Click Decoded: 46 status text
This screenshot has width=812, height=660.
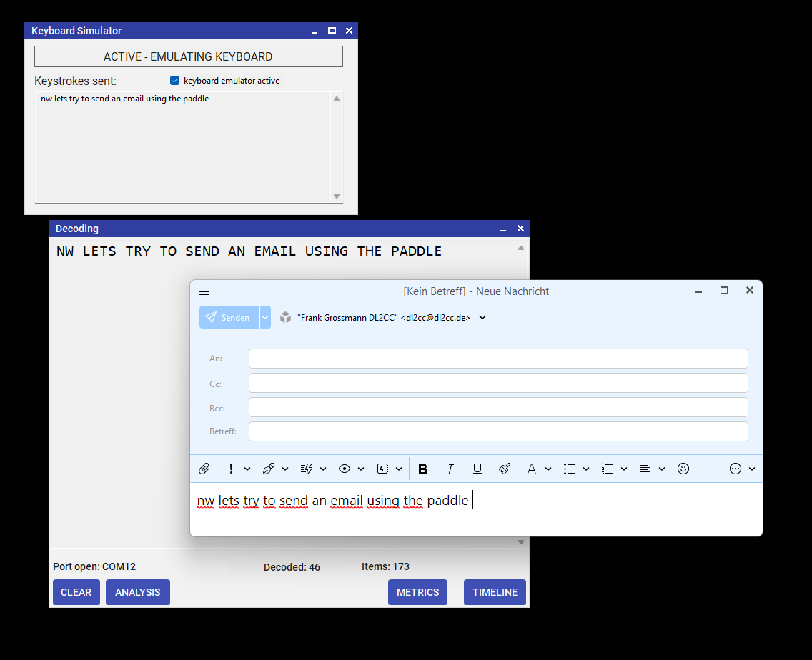tap(292, 567)
